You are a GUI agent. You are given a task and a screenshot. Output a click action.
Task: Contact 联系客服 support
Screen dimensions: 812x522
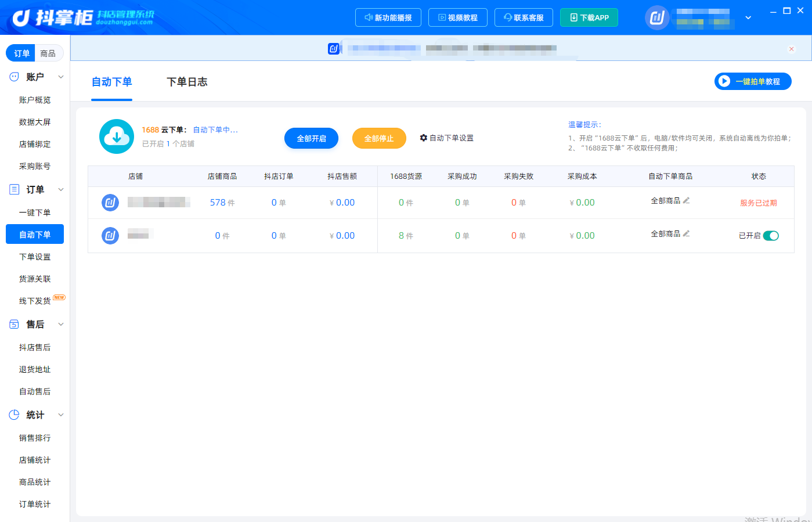[x=524, y=17]
